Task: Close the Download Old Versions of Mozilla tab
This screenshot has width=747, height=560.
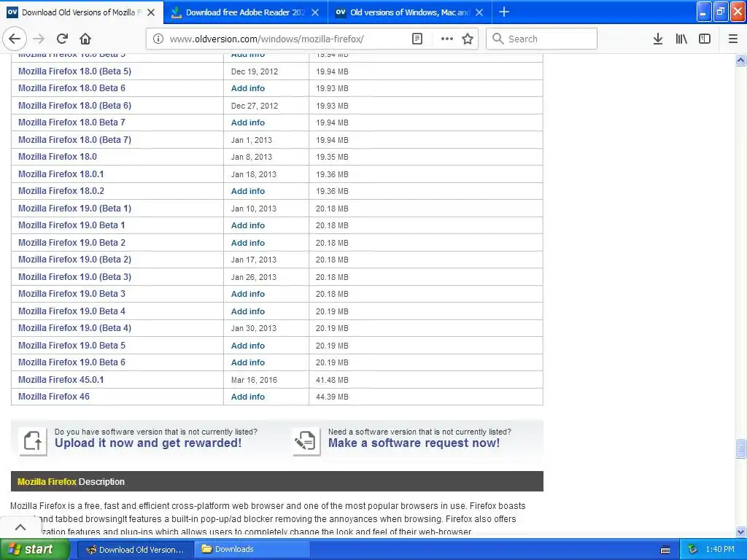Action: pos(151,12)
